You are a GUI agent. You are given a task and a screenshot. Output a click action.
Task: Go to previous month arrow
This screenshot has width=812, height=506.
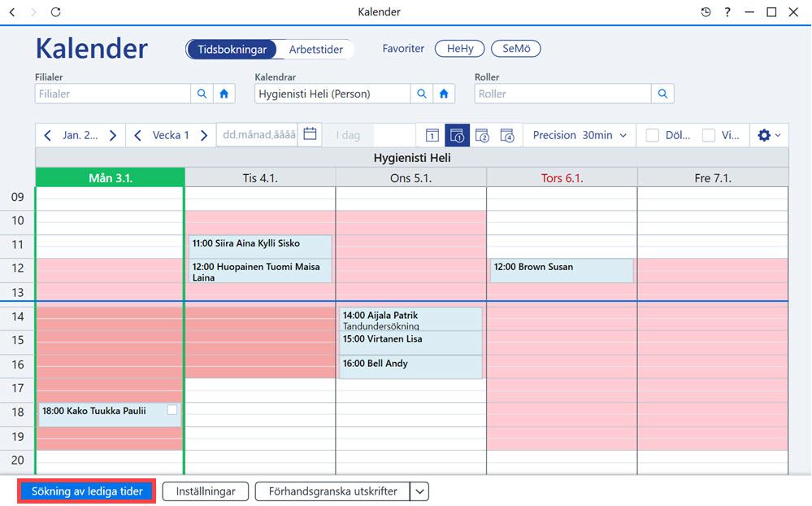[48, 135]
